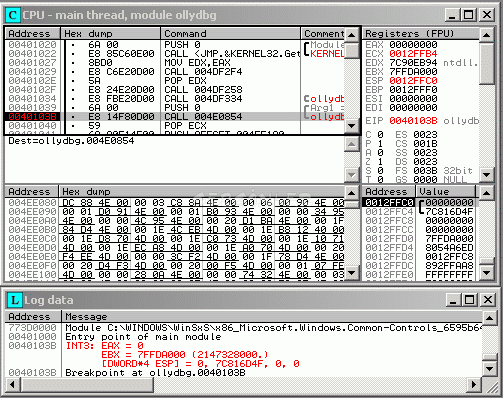503x398 pixels.
Task: Click memory dump pane scroll up arrow
Action: click(352, 192)
